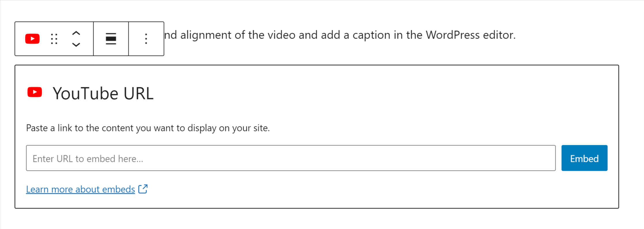Click the red YouTube logo beside URL heading
The width and height of the screenshot is (644, 229).
tap(35, 92)
